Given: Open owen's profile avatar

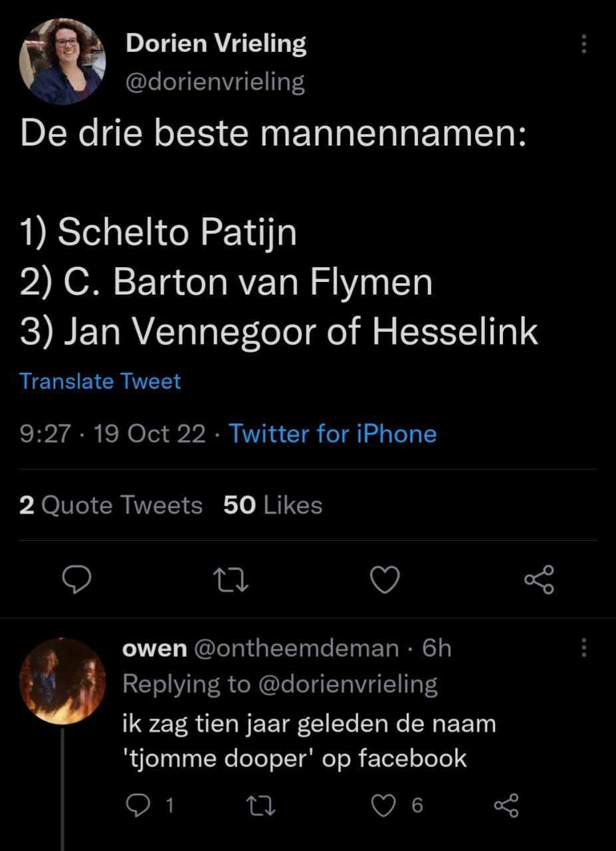Looking at the screenshot, I should pos(63,680).
